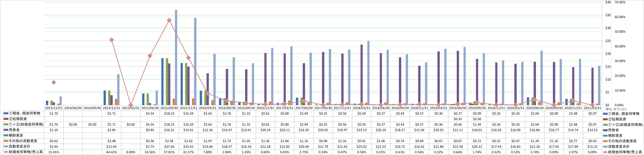Click the $40 axis label
Screen dimensions: 644x155
pos(608,2)
